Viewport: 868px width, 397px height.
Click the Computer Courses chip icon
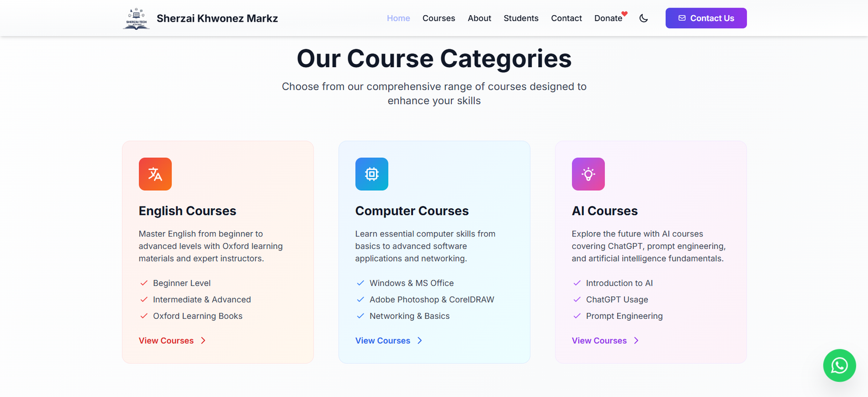[x=372, y=174]
